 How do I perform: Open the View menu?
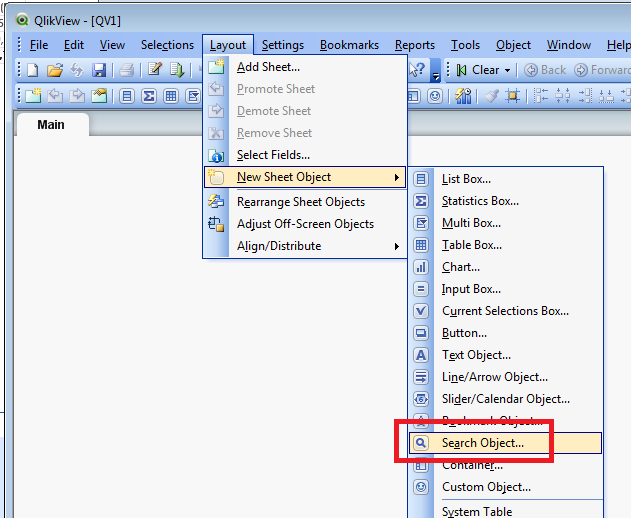(112, 45)
